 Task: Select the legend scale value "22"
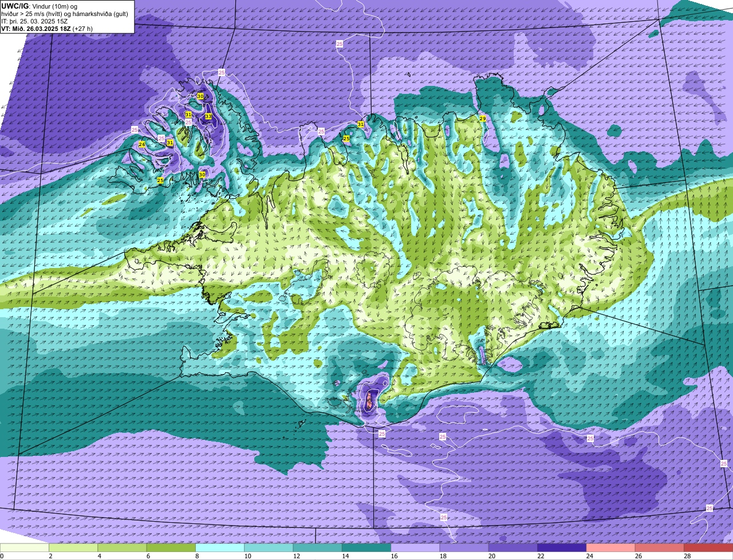pos(541,556)
